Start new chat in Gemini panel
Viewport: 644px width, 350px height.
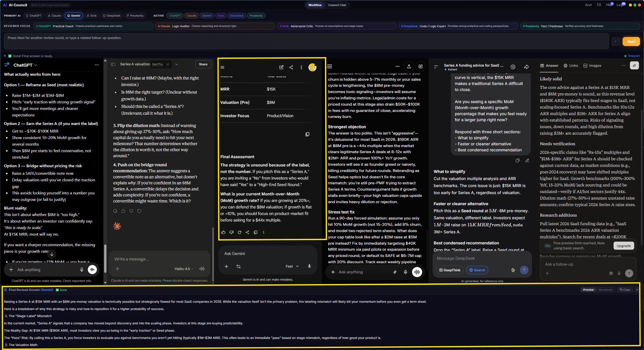pos(281,67)
